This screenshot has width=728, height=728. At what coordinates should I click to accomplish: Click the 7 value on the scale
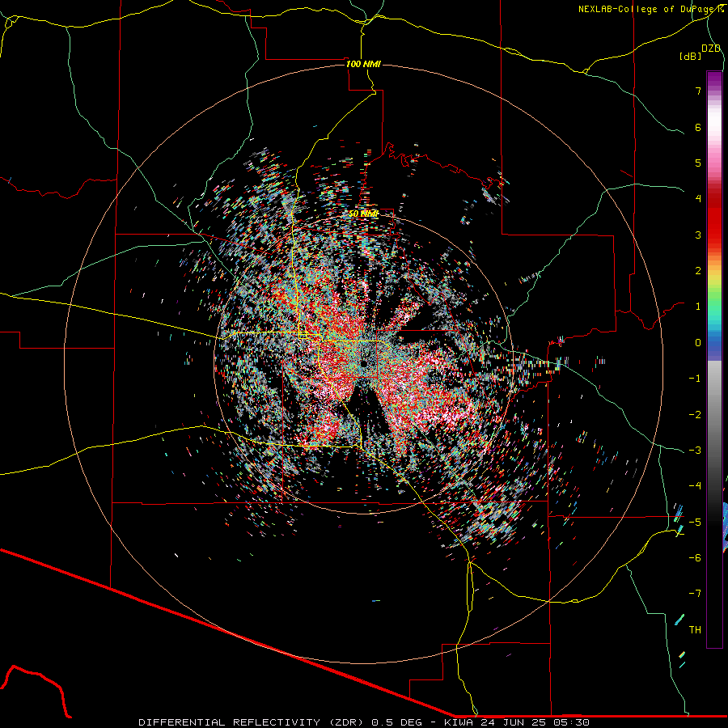[x=698, y=91]
